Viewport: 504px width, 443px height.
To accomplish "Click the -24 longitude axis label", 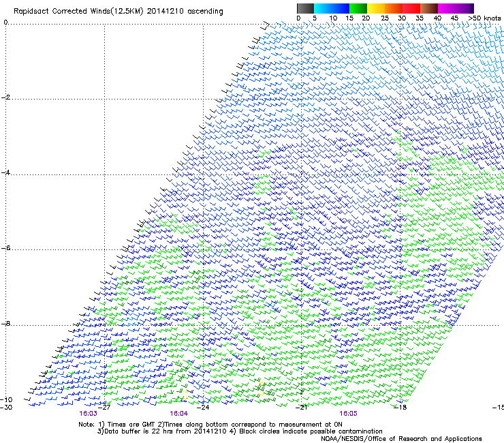I will point(203,407).
